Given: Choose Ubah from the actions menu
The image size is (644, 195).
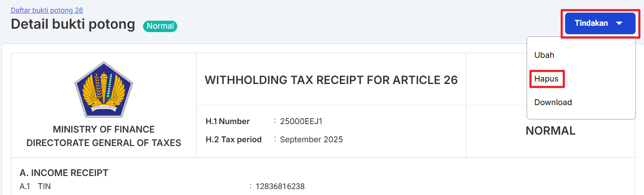Looking at the screenshot, I should [x=544, y=55].
